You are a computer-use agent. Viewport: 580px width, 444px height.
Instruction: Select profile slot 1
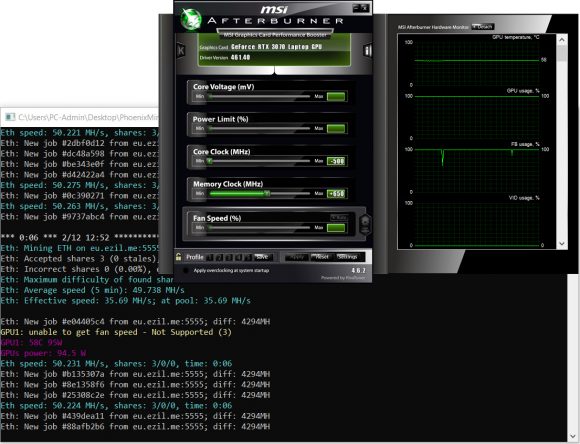click(210, 257)
